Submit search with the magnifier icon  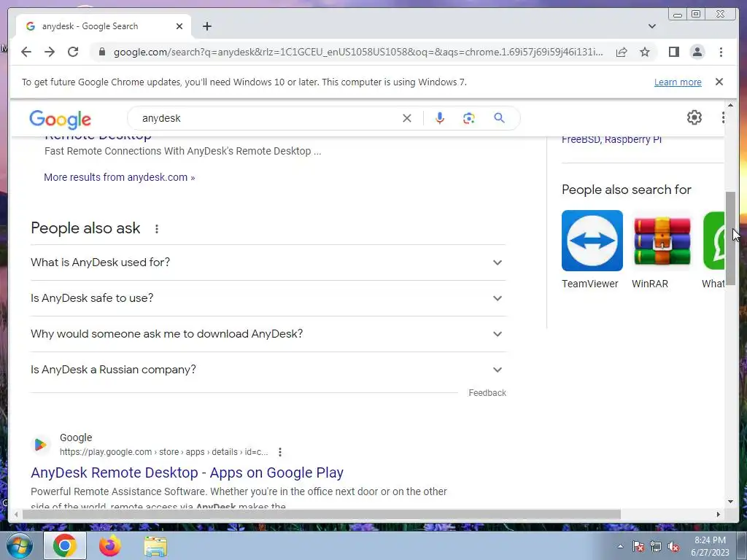[499, 117]
